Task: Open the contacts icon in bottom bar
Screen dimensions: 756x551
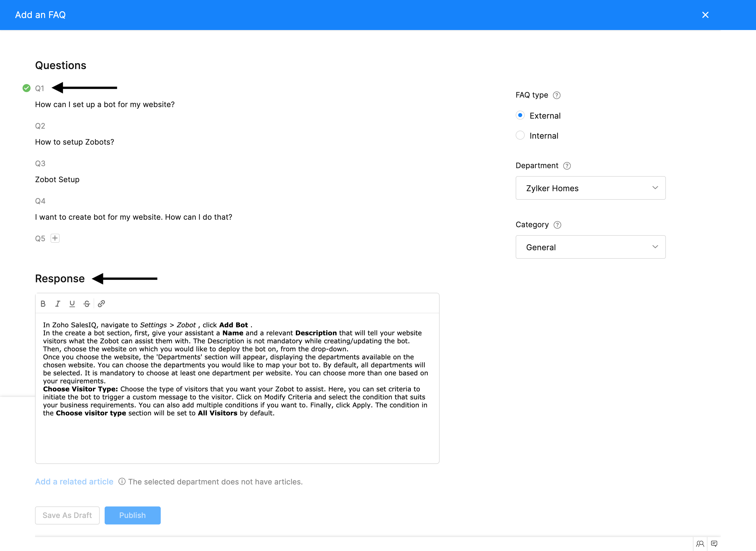Action: click(700, 544)
